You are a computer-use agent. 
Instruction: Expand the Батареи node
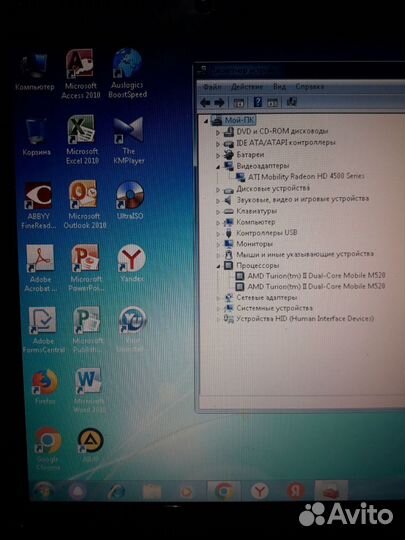pos(218,155)
